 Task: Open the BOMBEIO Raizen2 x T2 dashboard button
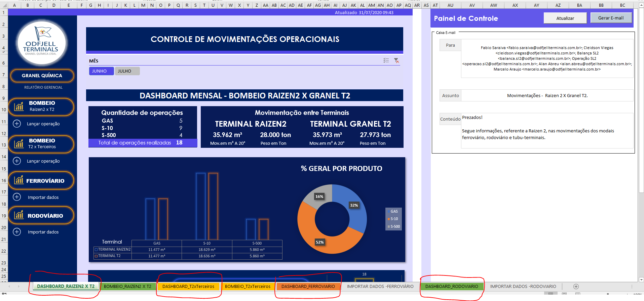tap(41, 106)
